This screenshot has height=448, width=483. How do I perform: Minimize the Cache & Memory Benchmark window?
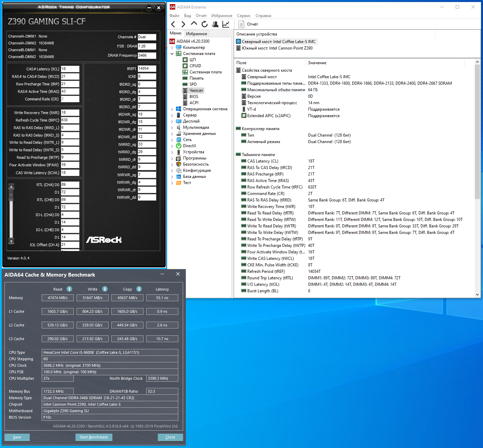tap(163, 274)
